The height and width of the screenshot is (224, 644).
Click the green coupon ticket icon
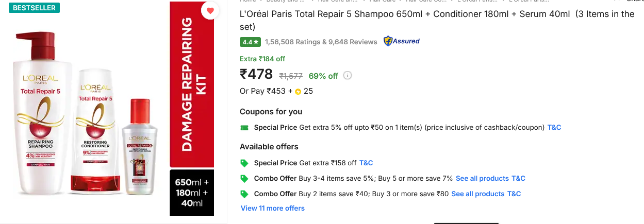tap(244, 127)
